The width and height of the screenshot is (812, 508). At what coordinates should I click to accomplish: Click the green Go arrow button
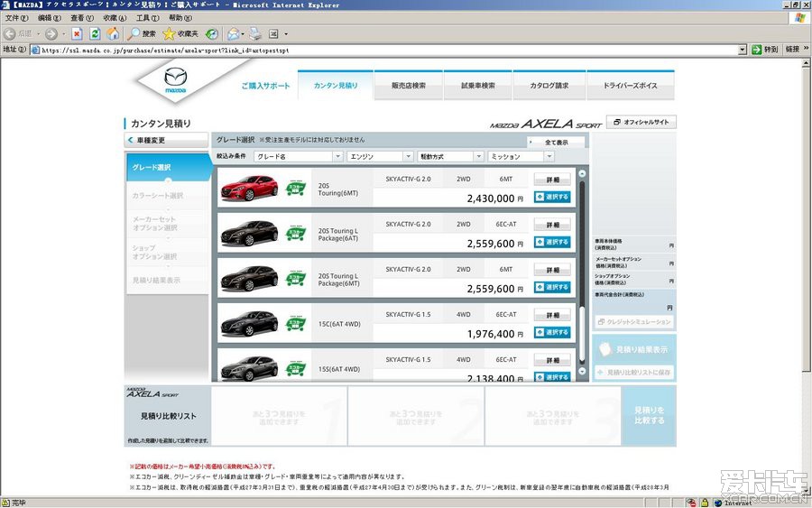[x=757, y=50]
